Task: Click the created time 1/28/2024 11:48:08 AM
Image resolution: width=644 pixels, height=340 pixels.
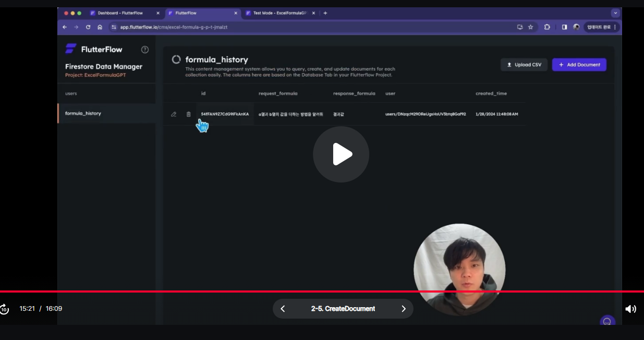Action: point(496,114)
